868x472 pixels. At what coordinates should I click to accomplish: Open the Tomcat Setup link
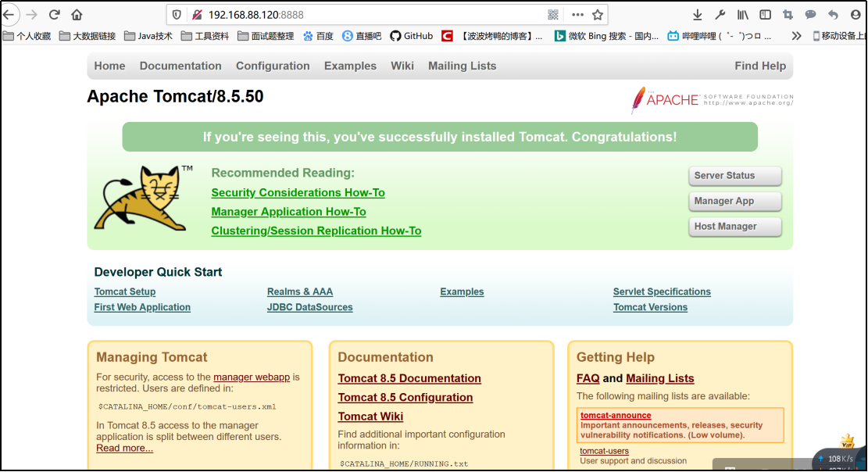pyautogui.click(x=124, y=292)
